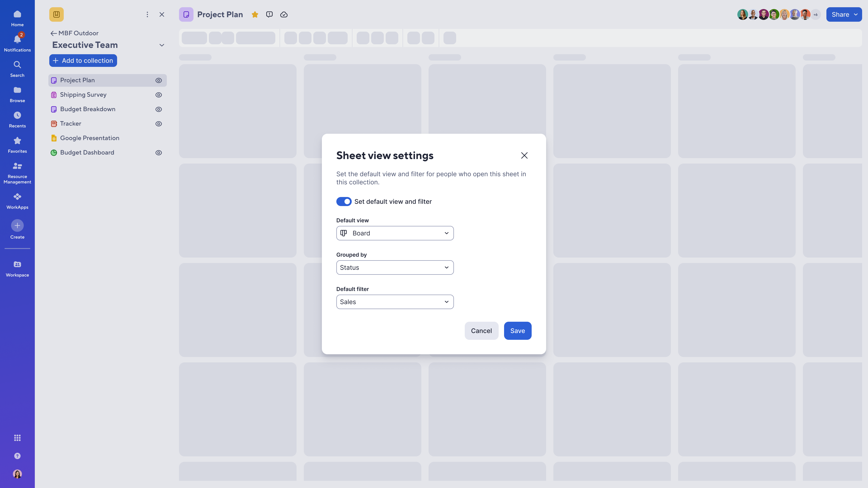868x488 pixels.
Task: Click the collection three-dot menu
Action: point(147,14)
